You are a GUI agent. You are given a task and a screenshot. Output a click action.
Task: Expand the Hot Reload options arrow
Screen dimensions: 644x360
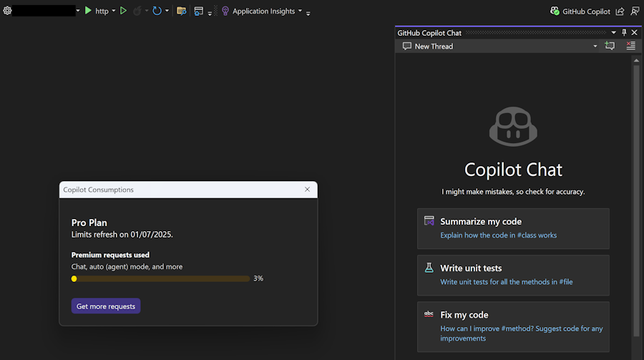pos(147,11)
